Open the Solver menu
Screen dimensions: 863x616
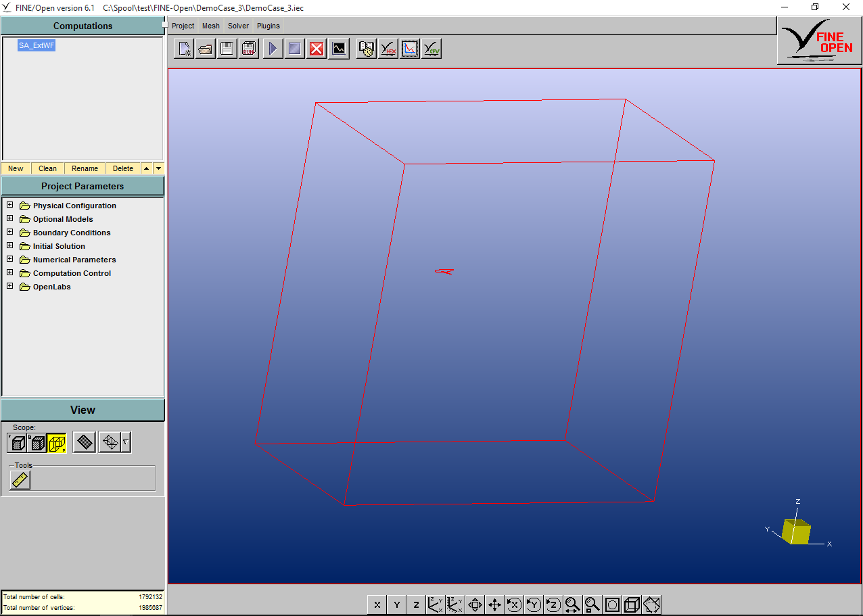tap(238, 26)
